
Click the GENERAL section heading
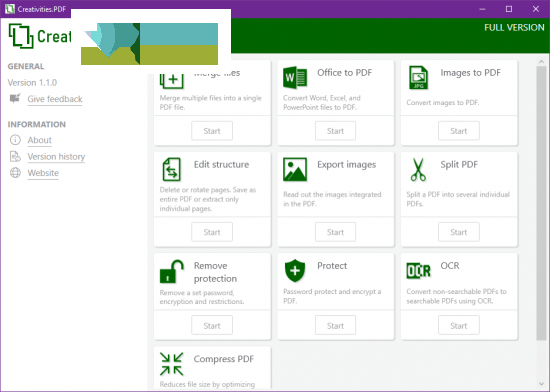[x=26, y=66]
